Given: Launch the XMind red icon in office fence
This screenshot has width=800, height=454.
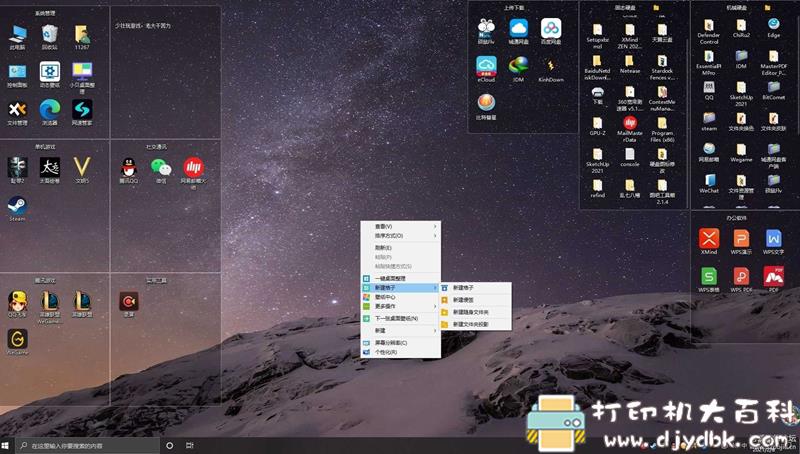Looking at the screenshot, I should point(709,241).
